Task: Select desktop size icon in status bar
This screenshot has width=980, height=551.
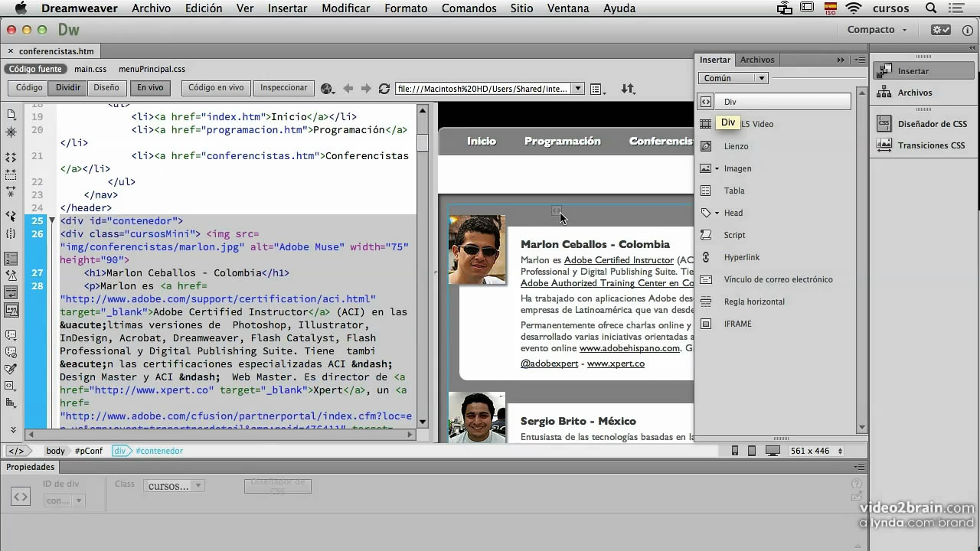Action: coord(773,451)
